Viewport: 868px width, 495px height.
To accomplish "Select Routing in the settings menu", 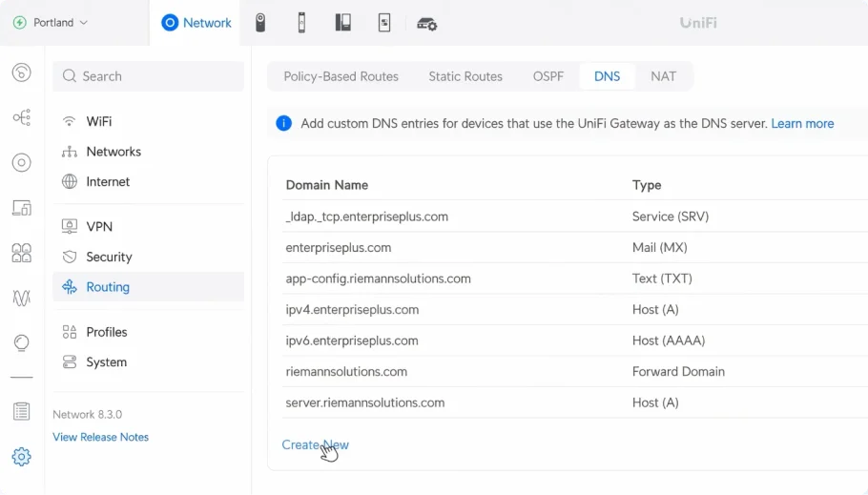I will pos(149,287).
